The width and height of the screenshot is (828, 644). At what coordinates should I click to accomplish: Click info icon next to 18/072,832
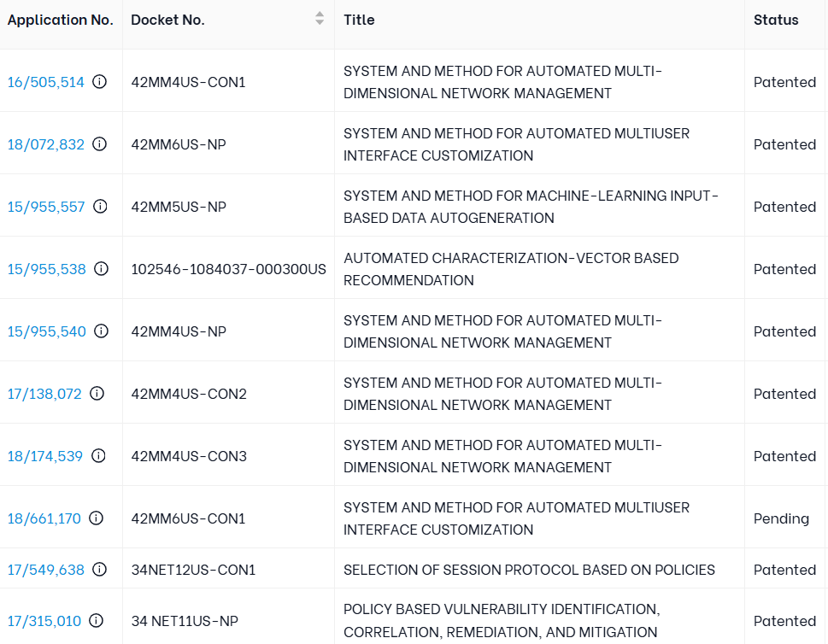(100, 144)
